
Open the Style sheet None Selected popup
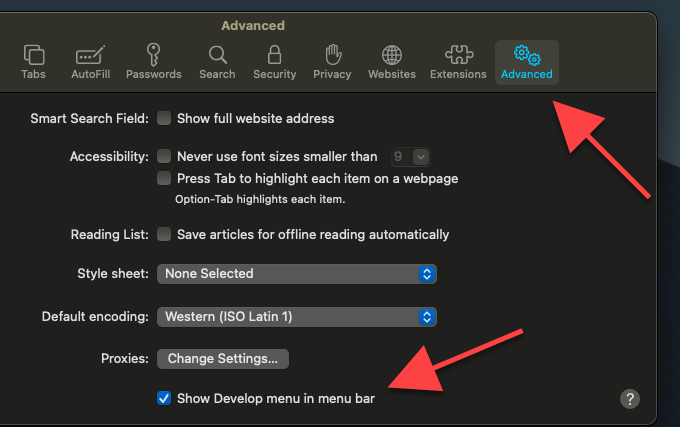(x=297, y=274)
